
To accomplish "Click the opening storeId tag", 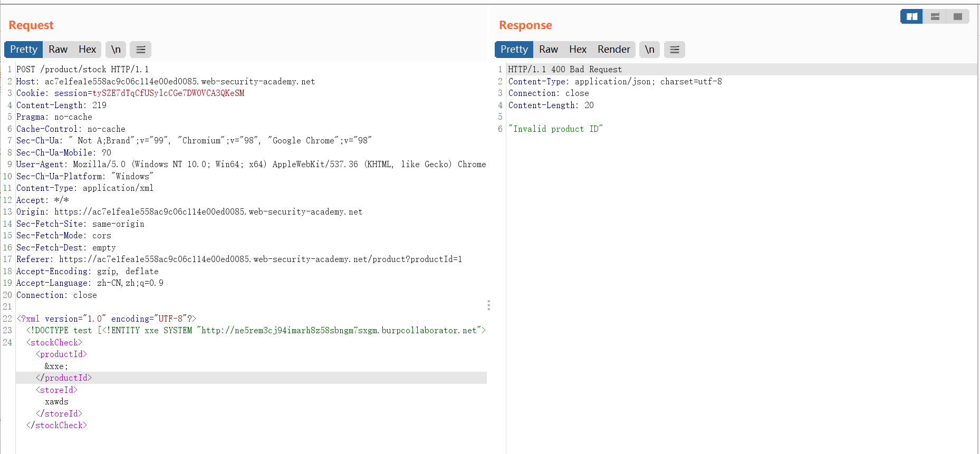I will point(56,390).
